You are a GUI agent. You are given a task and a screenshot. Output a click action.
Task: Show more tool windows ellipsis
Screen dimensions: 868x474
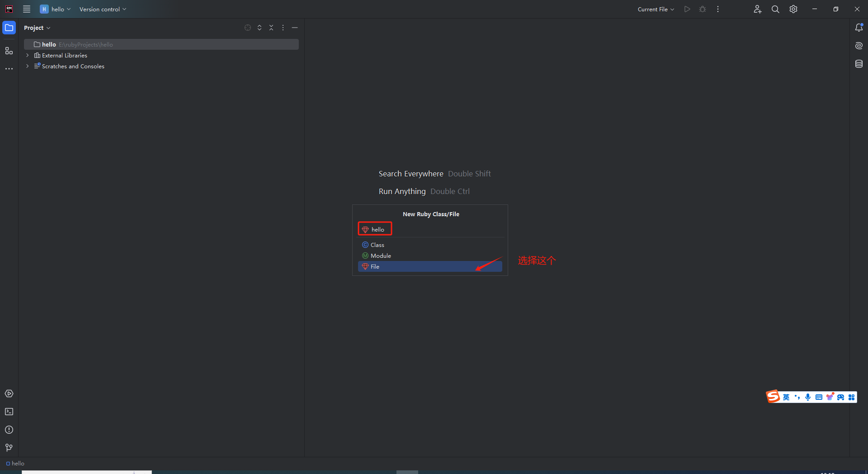pos(9,69)
